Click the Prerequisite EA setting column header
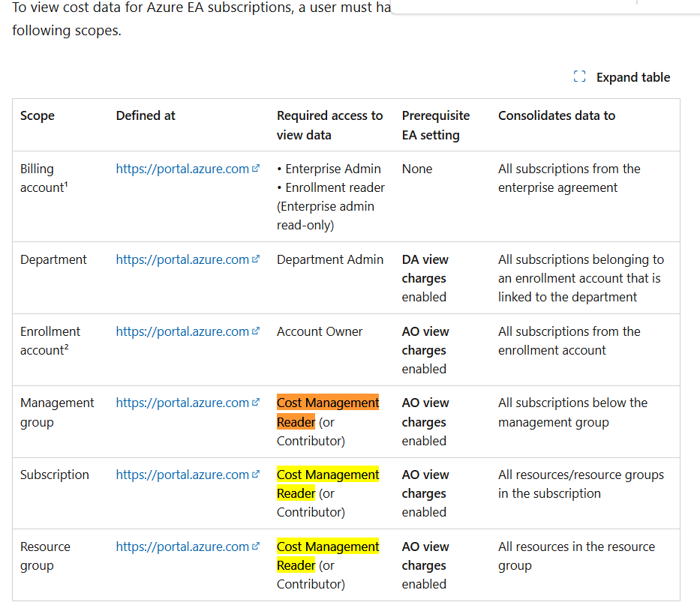Image resolution: width=700 pixels, height=605 pixels. pos(436,125)
